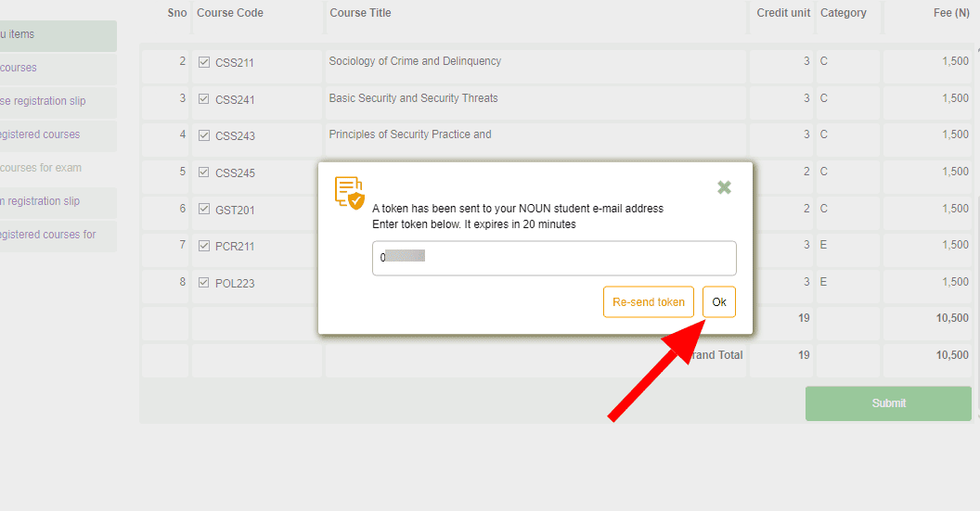Click 'Sociology of Crime and Delinquency' title
Image resolution: width=980 pixels, height=511 pixels.
click(x=415, y=60)
